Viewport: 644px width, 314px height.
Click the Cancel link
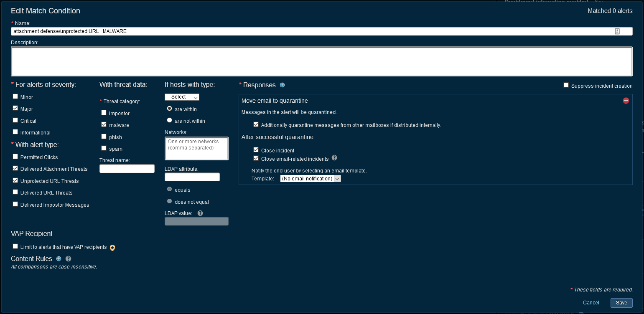click(591, 303)
